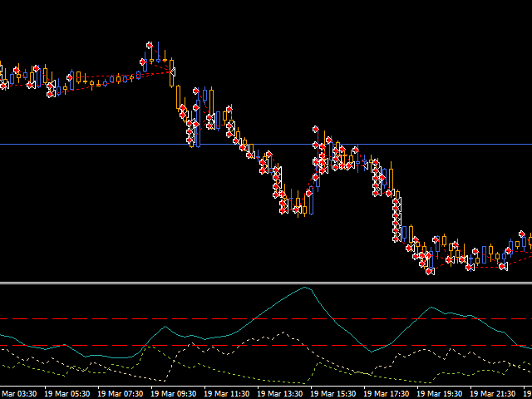Select the 19 Mar 13:30 time label
Screen dimensions: 532x399
pos(283,393)
